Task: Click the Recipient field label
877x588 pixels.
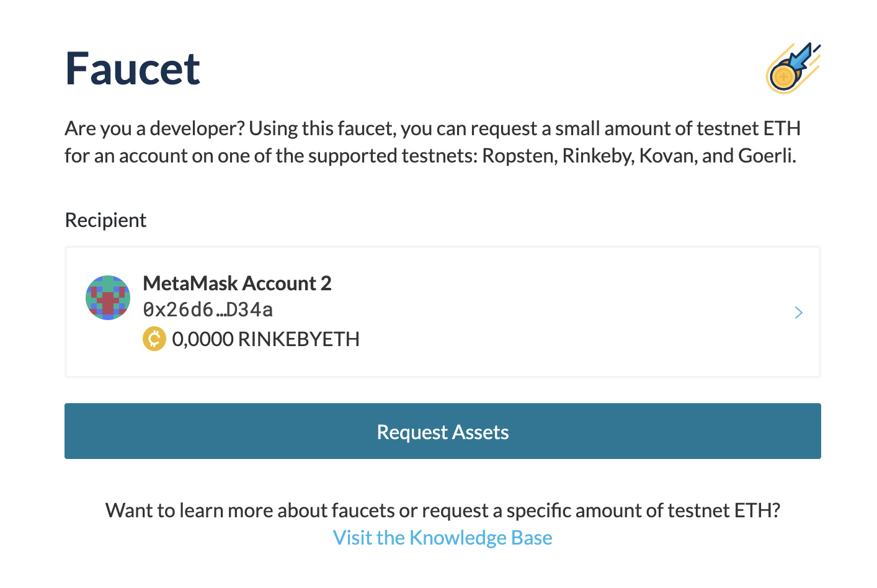Action: pos(105,220)
